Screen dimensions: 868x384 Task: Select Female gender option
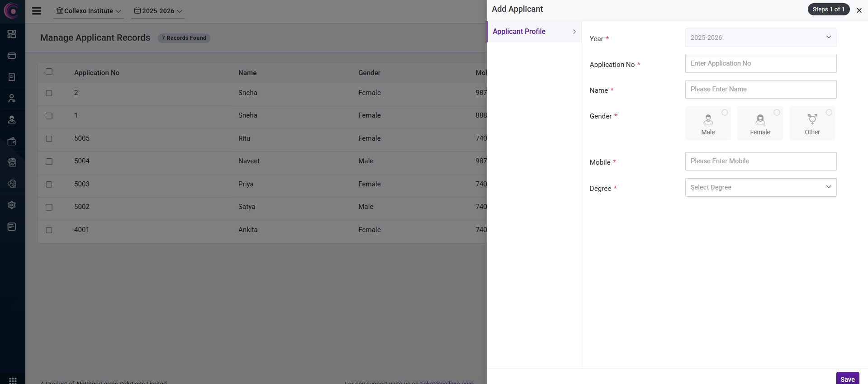click(760, 123)
